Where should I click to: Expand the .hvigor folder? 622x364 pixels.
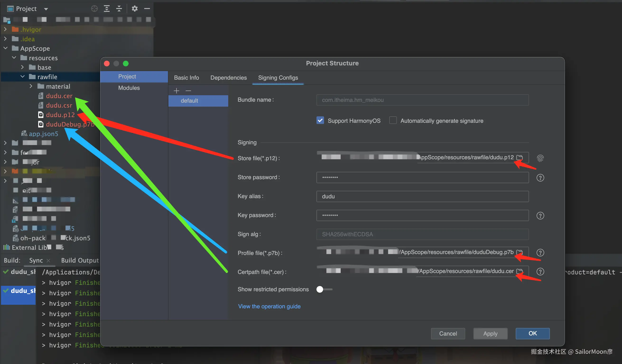[5, 29]
